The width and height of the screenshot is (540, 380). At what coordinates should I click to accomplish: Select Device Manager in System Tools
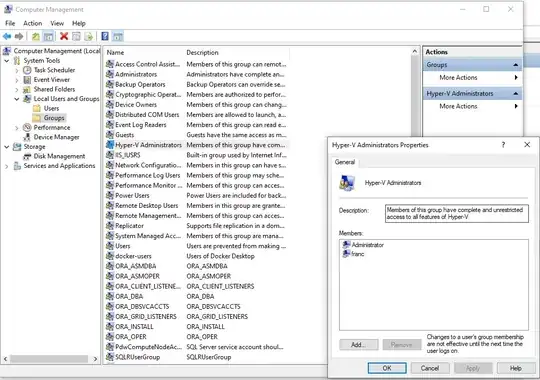(56, 137)
